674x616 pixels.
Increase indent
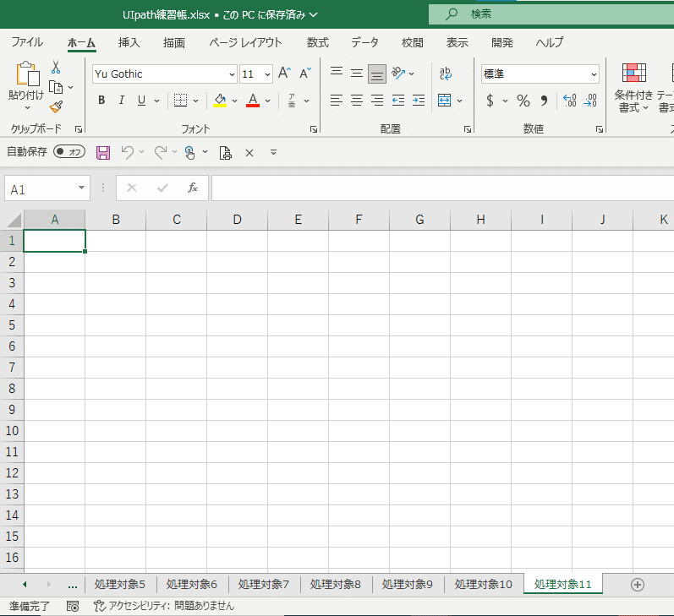tap(419, 101)
